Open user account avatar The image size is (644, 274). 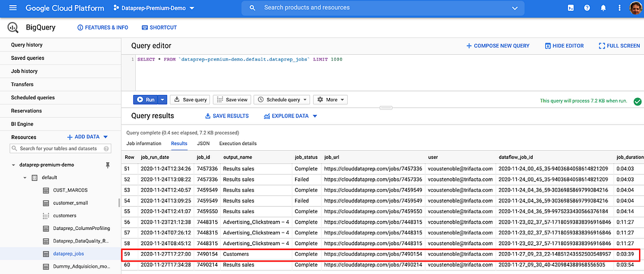point(636,8)
